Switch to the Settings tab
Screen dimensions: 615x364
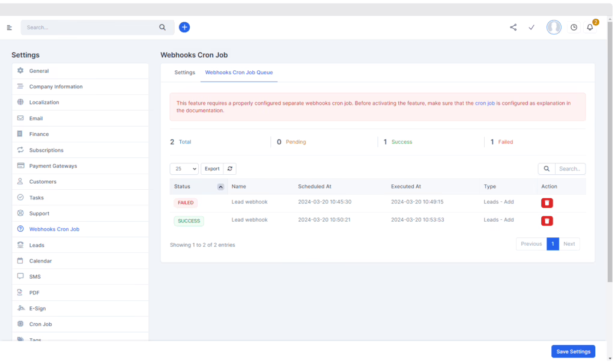[184, 72]
